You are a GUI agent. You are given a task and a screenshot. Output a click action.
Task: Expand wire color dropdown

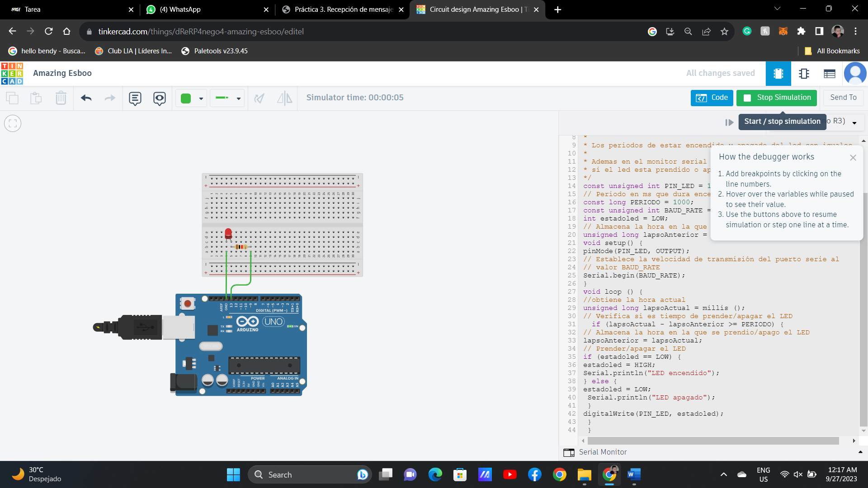click(x=201, y=99)
